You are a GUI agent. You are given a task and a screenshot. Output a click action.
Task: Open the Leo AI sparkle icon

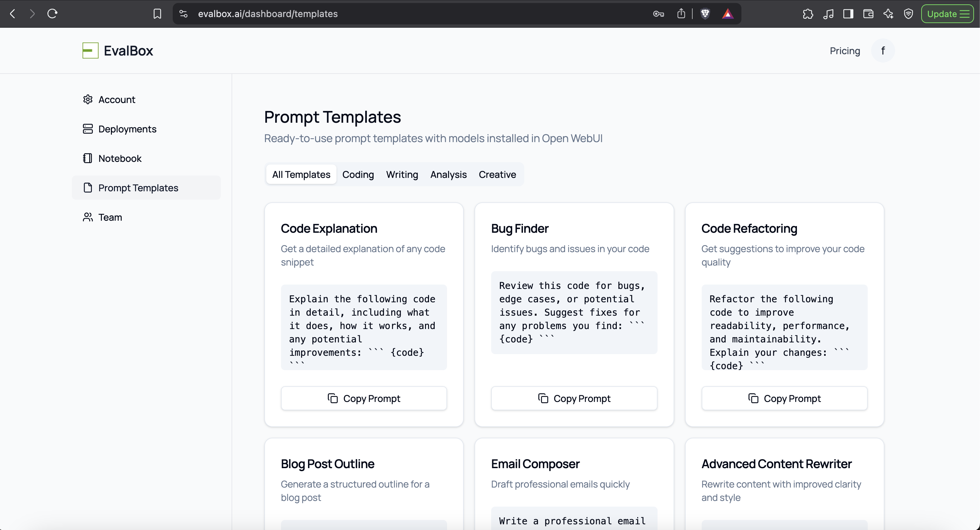pos(888,14)
